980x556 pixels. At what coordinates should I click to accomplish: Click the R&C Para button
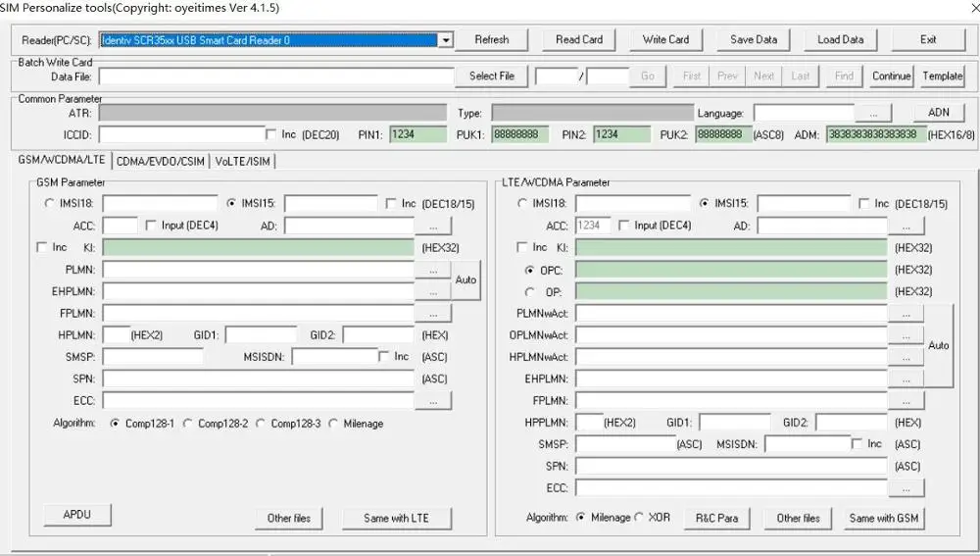coord(716,518)
